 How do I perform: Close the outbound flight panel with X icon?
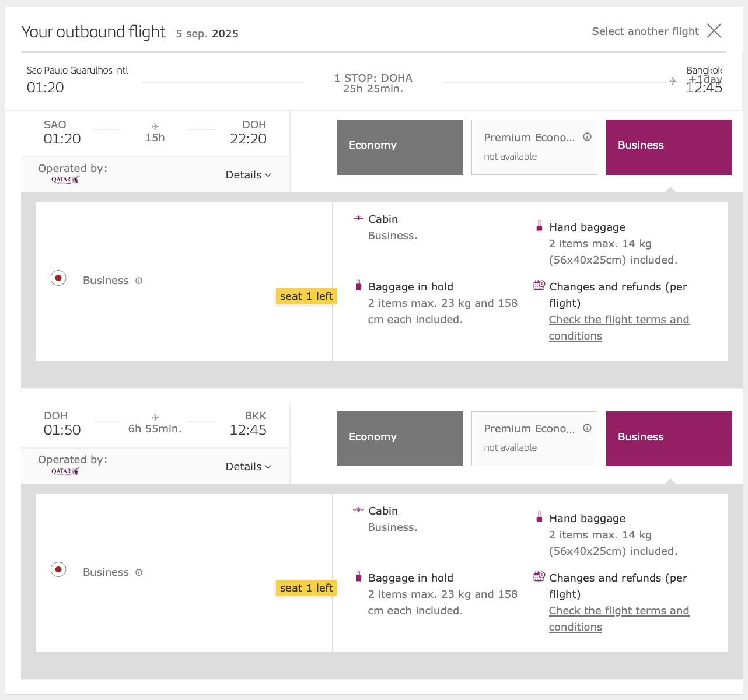click(714, 30)
